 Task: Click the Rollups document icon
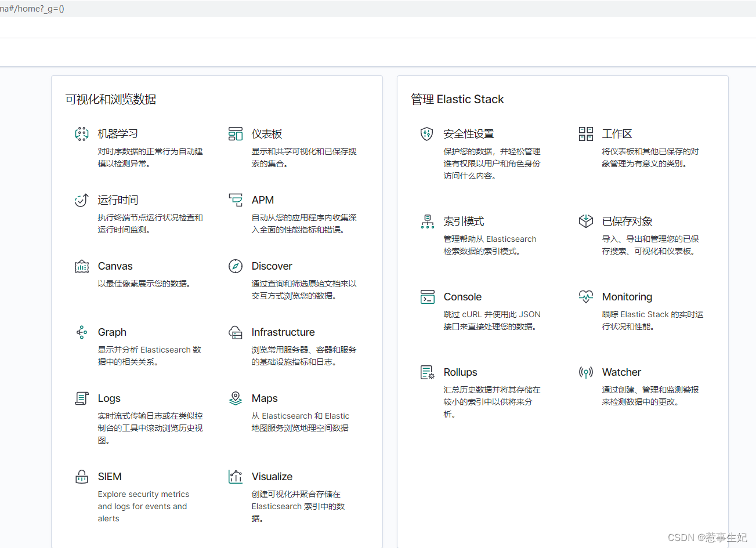(428, 372)
